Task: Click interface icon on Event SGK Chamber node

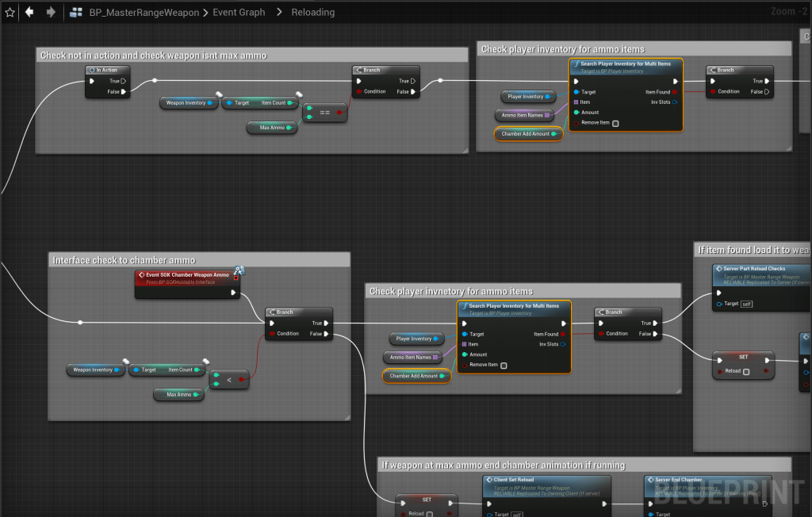Action: pyautogui.click(x=237, y=271)
